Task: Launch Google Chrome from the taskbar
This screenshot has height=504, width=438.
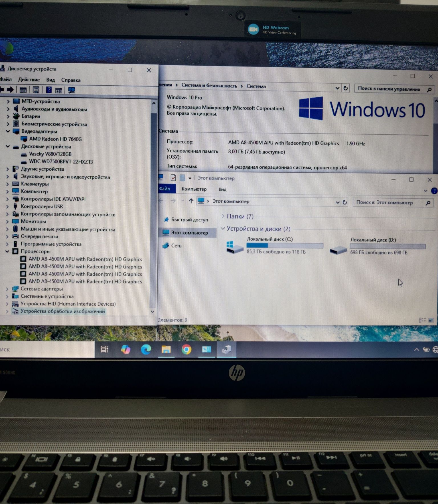Action: (186, 350)
